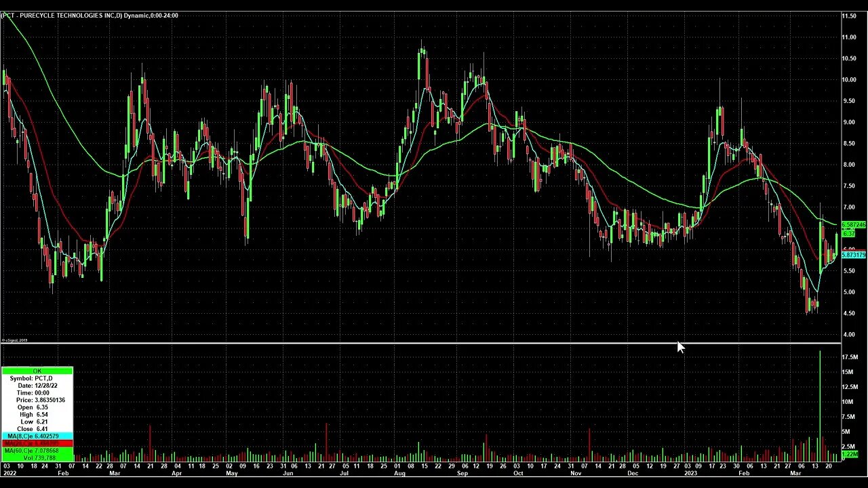This screenshot has width=868, height=488.
Task: Select the 'Price: 3.86350136' row
Action: tap(37, 400)
